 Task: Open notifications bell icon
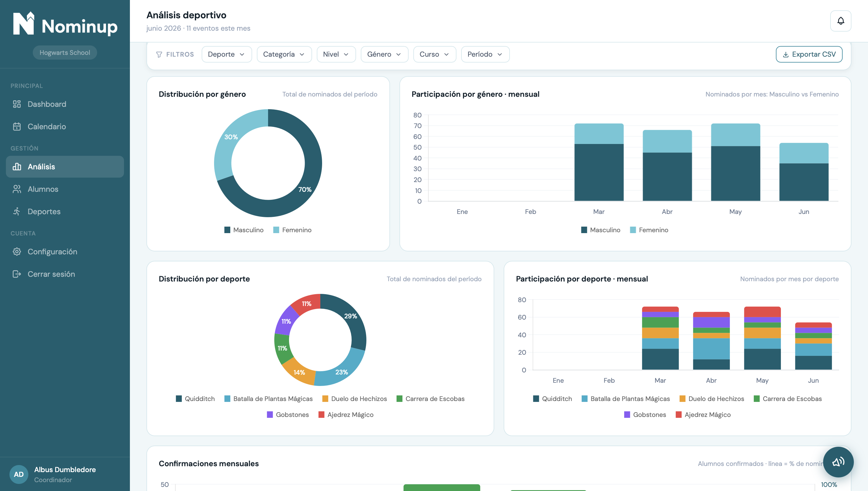coord(840,21)
